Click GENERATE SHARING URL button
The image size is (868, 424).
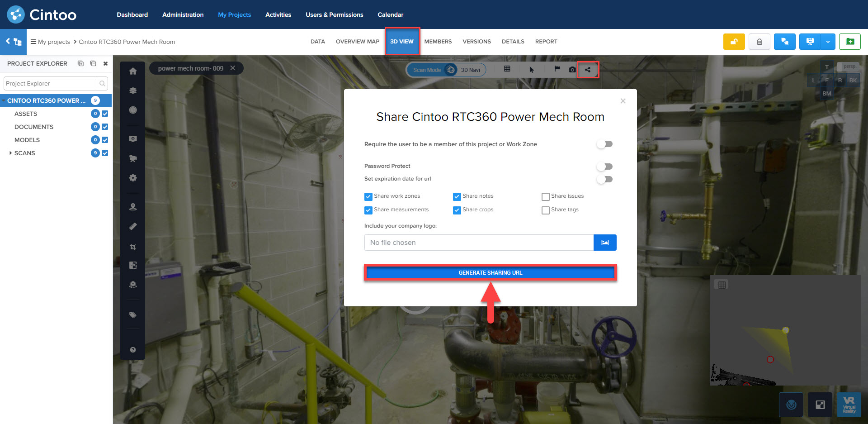tap(491, 272)
